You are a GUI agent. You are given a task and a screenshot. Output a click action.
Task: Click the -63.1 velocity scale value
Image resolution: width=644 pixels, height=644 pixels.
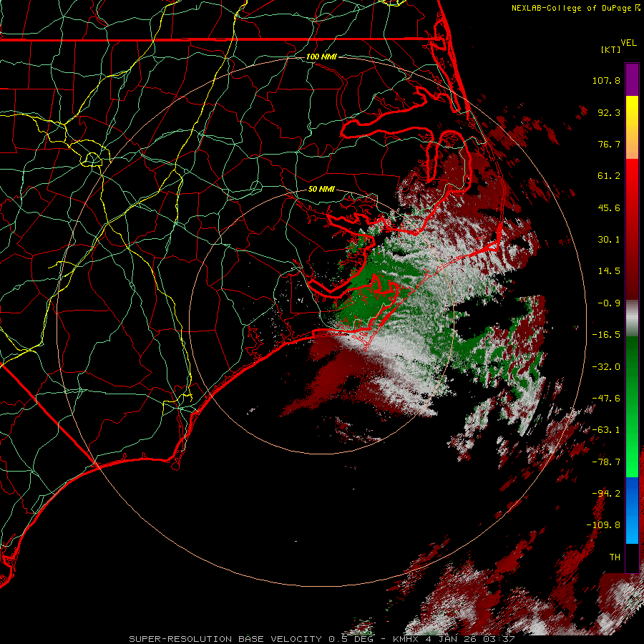606,430
